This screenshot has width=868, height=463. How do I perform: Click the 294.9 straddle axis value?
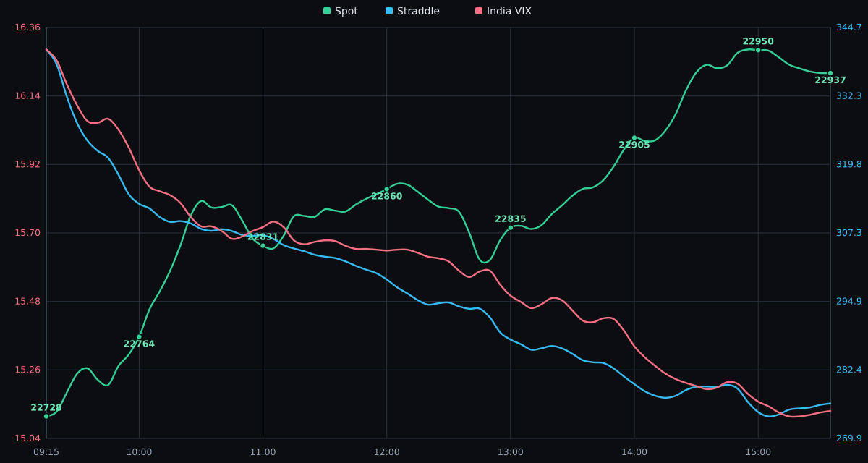click(849, 301)
